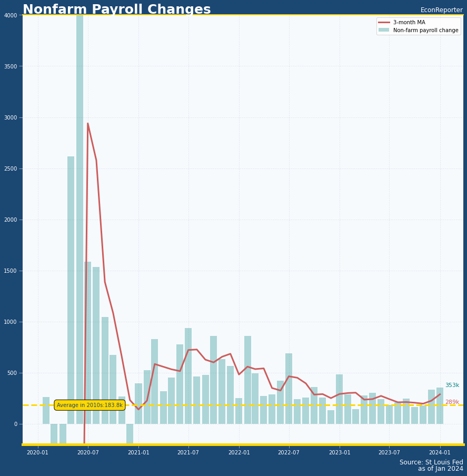Click the last bar at January 2024
Image resolution: width=467 pixels, height=476 pixels.
[440, 406]
